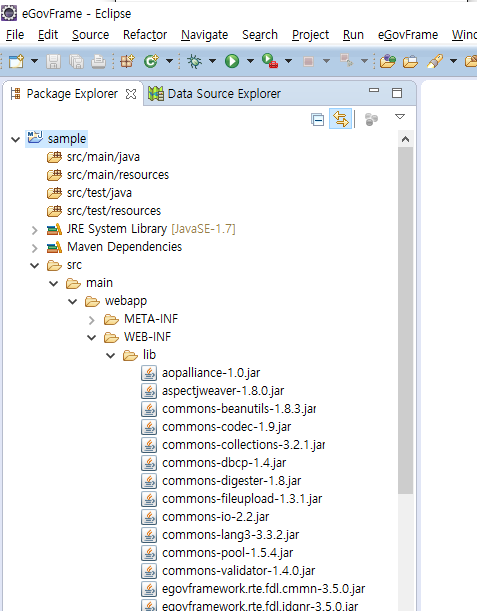Start debugging with the bug icon

(x=194, y=61)
